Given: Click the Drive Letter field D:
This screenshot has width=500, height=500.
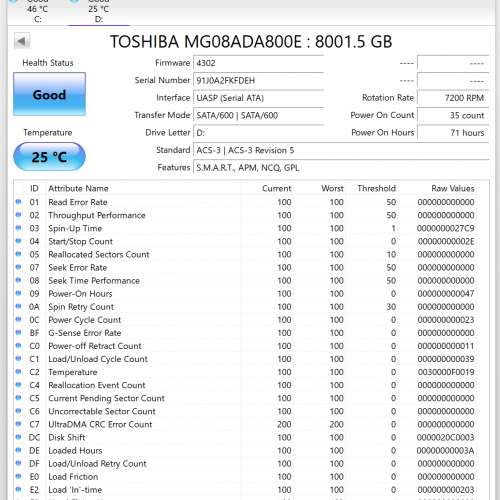Looking at the screenshot, I should point(258,133).
